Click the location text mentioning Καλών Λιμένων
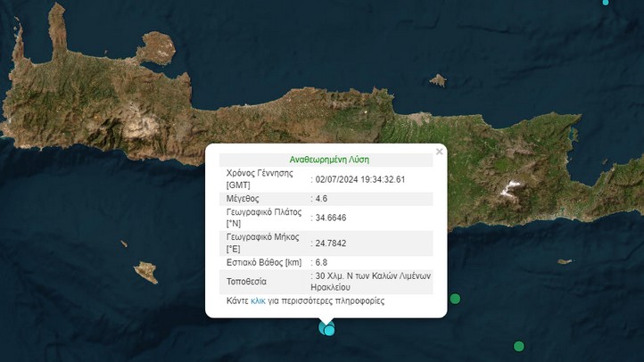The height and width of the screenshot is (362, 644). pyautogui.click(x=372, y=281)
